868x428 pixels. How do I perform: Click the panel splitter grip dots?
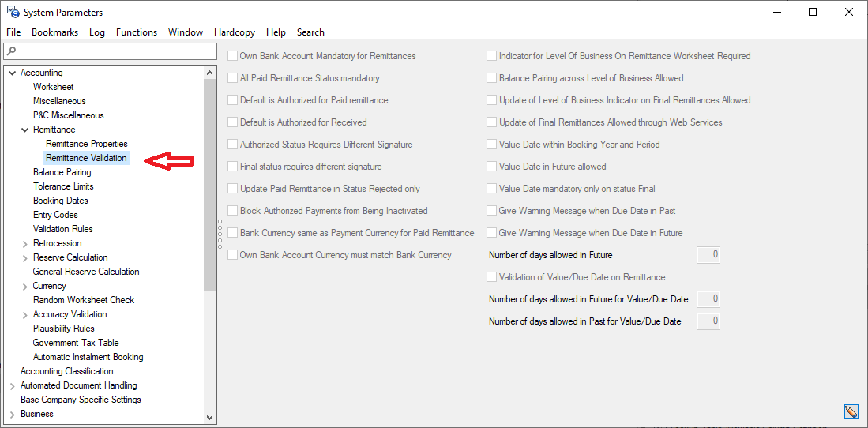click(220, 233)
